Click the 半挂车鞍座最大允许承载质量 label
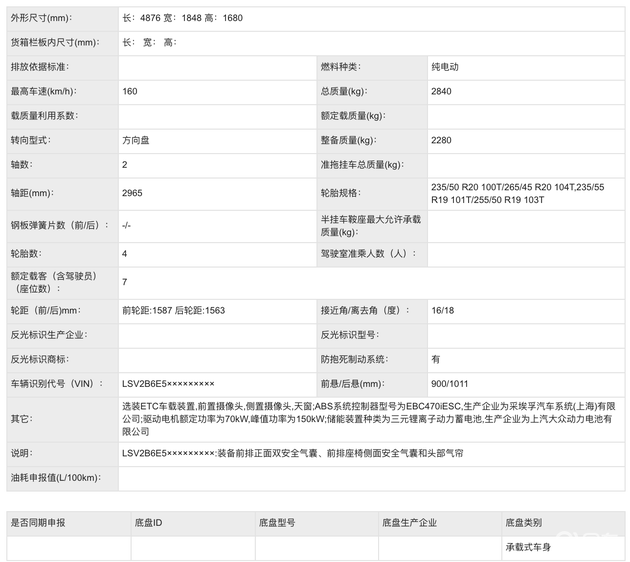Viewport: 630px width, 562px height. coord(370,226)
